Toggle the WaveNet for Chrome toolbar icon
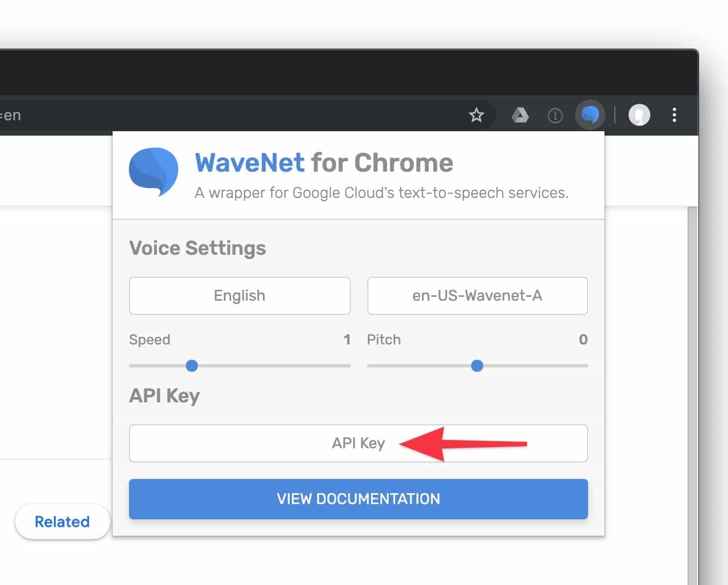 pos(590,115)
